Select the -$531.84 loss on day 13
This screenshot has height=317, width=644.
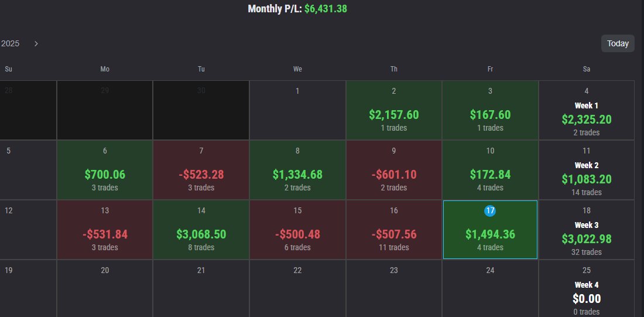coord(105,234)
